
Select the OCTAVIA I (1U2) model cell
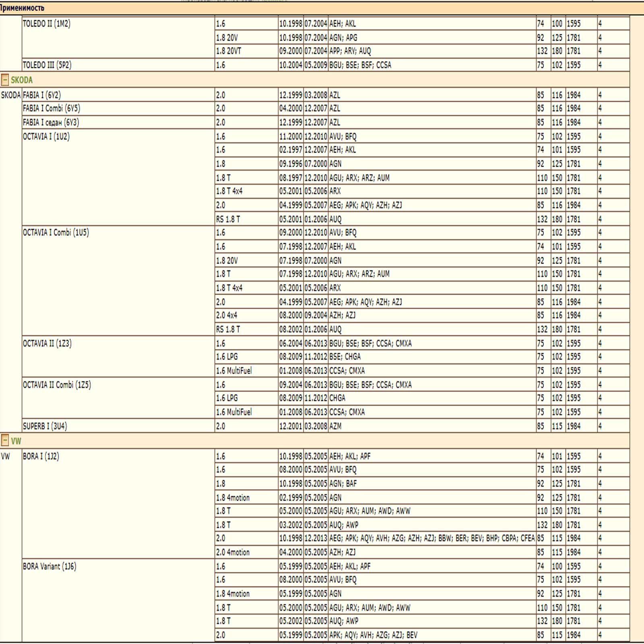[x=46, y=137]
